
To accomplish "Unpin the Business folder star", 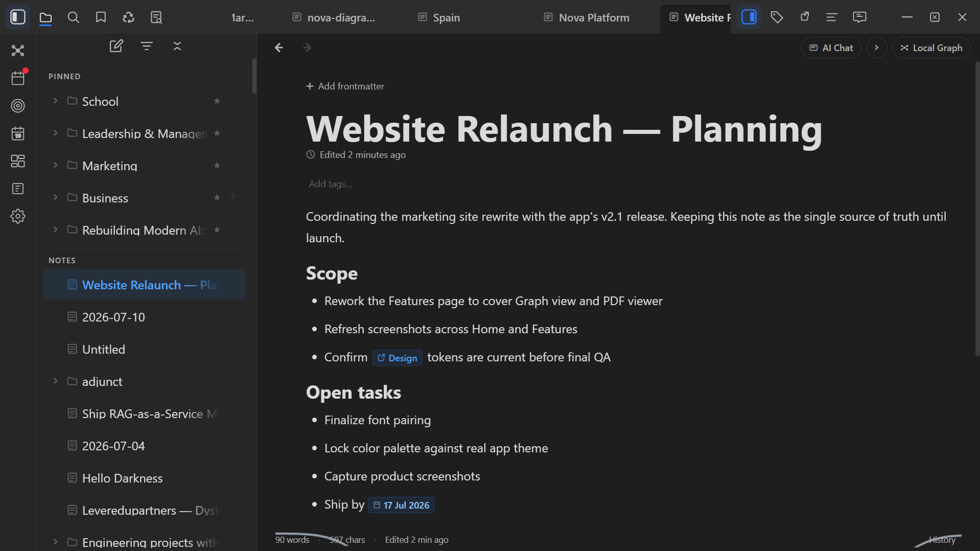I will point(217,198).
